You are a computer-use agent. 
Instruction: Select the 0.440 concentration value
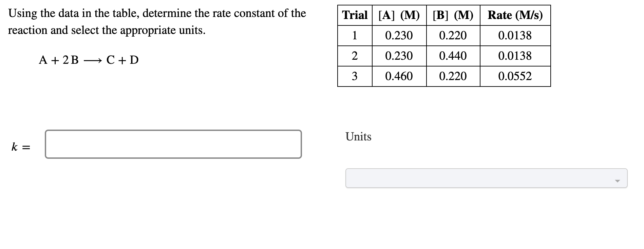(453, 56)
